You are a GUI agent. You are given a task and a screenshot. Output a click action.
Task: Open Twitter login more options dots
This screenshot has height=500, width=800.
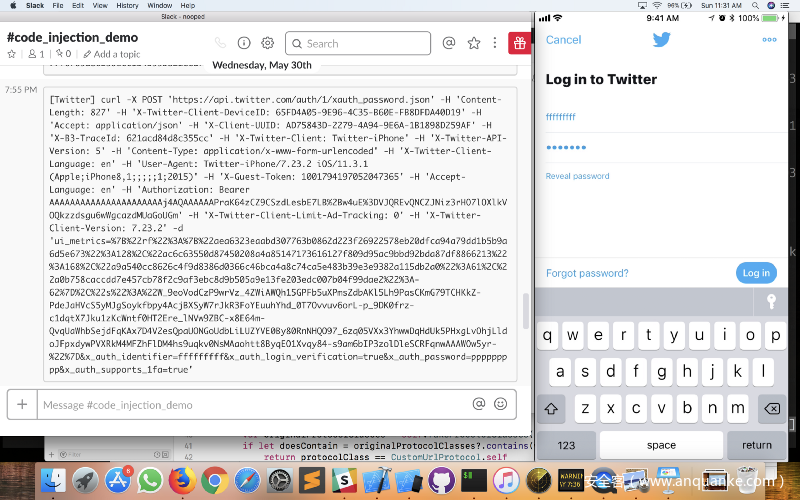point(769,40)
